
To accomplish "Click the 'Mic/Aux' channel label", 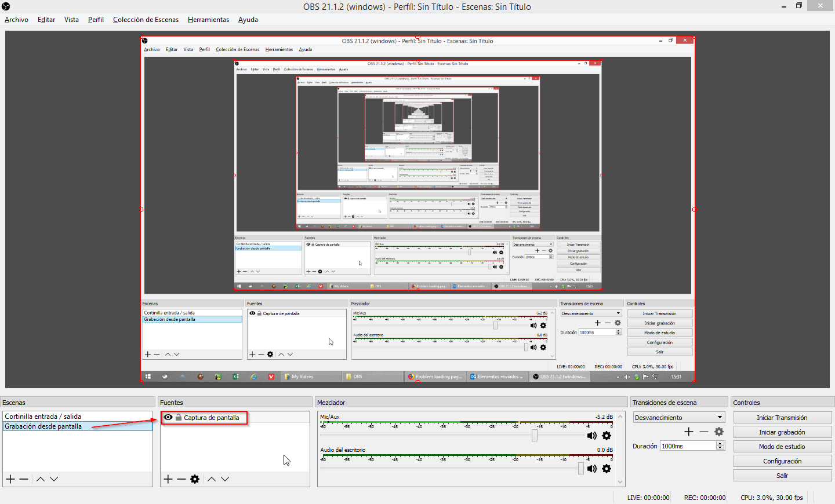I will tap(330, 417).
